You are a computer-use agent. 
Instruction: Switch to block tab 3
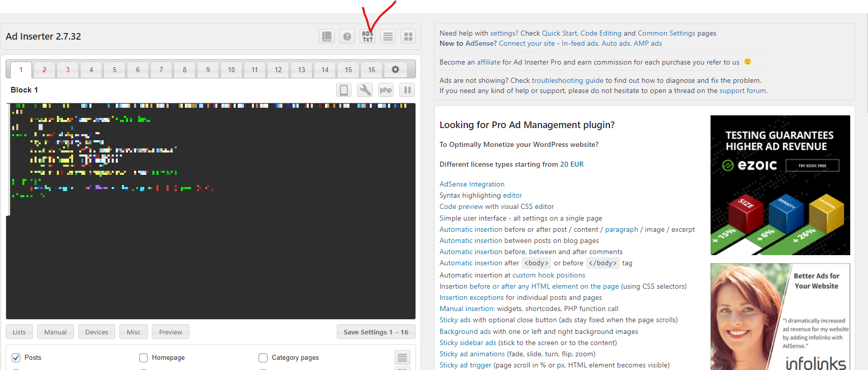click(x=68, y=70)
